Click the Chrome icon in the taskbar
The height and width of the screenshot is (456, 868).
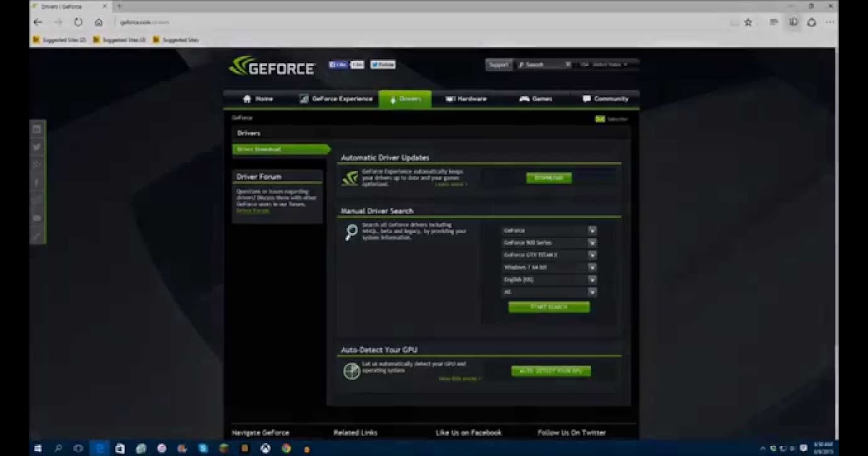click(286, 448)
